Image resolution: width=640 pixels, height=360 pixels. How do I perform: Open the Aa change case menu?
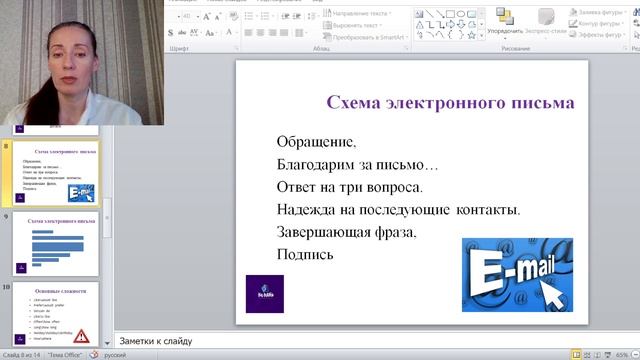210,33
